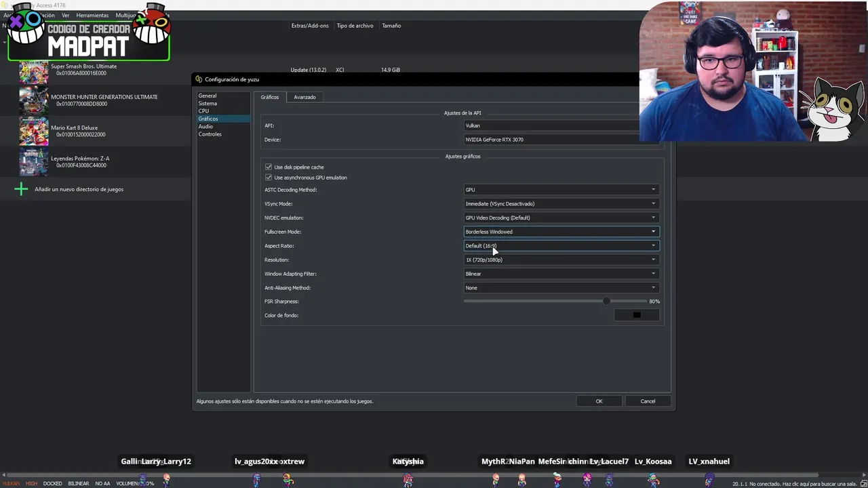Sort by the Extras/Add-ons column header
Viewport: 868px width, 488px height.
tap(310, 26)
